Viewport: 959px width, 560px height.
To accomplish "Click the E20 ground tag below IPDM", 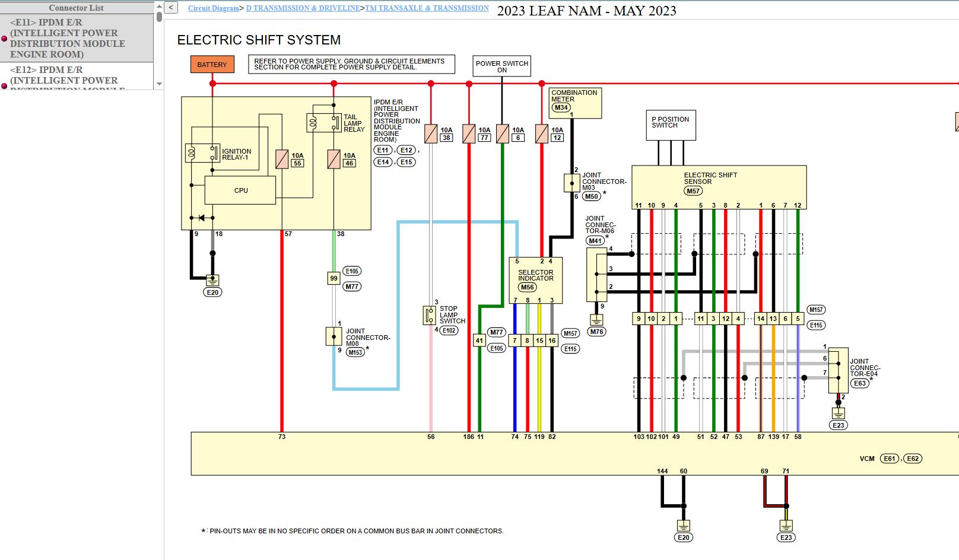I will 212,292.
